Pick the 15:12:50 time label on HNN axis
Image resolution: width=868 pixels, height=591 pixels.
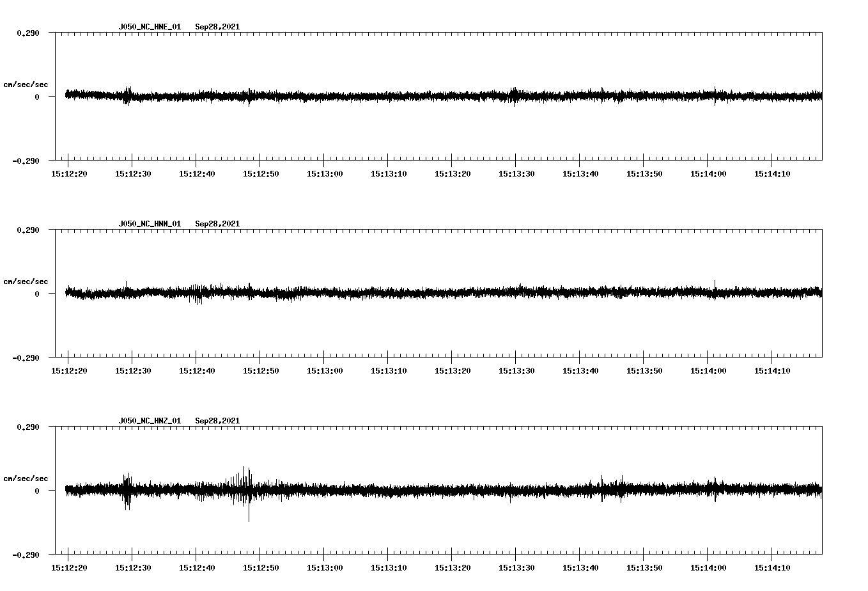point(261,371)
